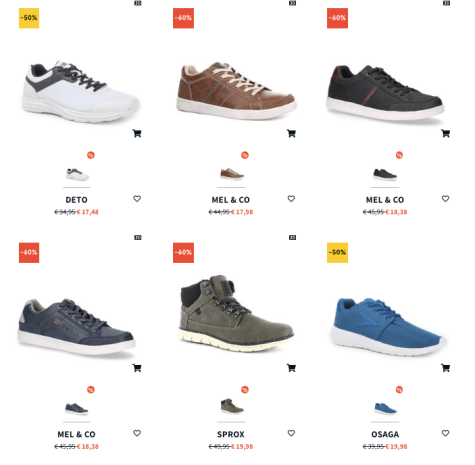Select blue variant thumbnail of OSAGA

385,409
